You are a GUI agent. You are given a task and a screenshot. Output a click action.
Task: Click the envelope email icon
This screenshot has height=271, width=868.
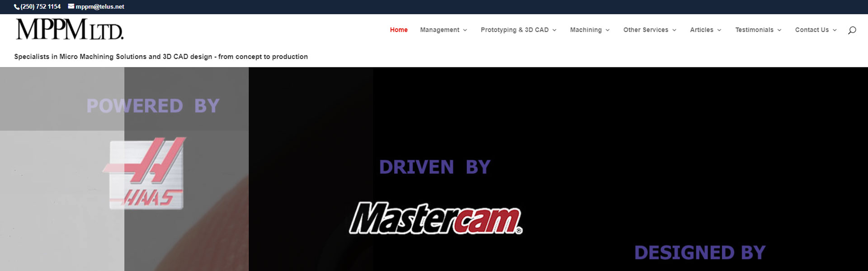click(71, 6)
